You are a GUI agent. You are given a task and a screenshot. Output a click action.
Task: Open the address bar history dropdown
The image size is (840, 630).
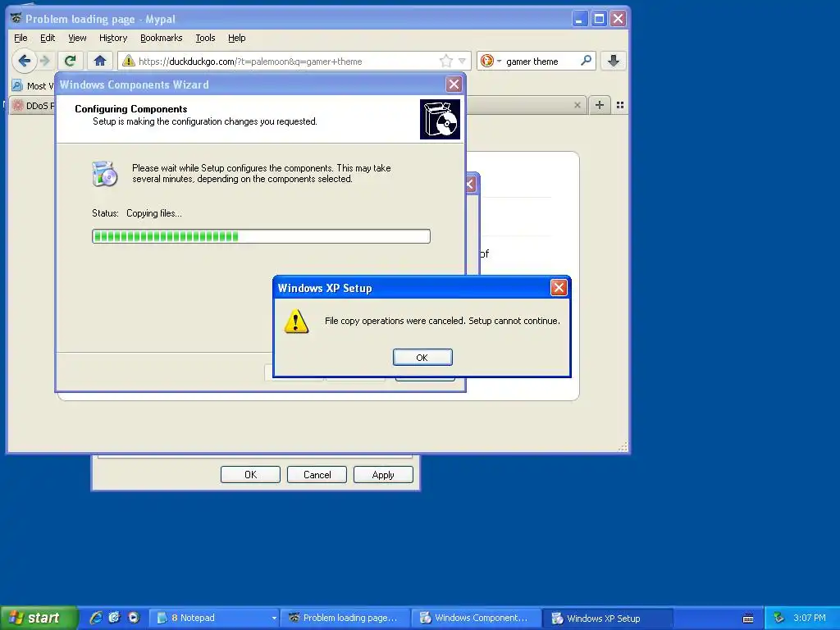[463, 61]
